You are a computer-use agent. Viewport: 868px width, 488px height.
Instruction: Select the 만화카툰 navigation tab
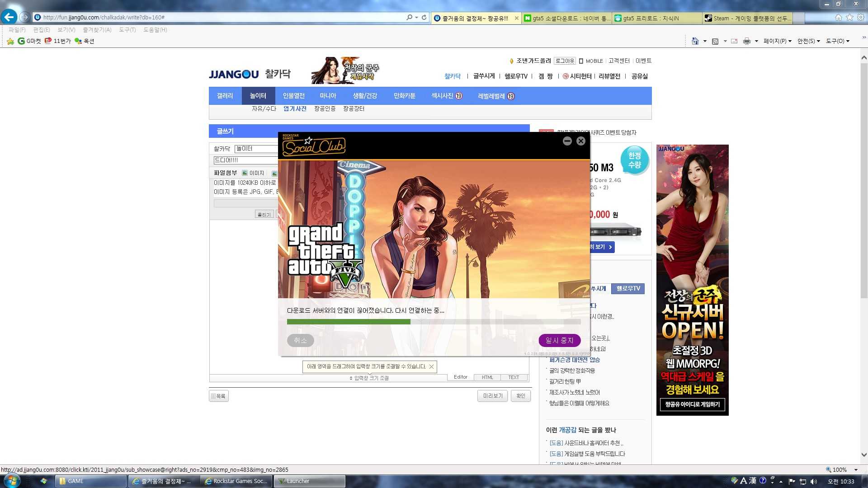click(x=404, y=96)
